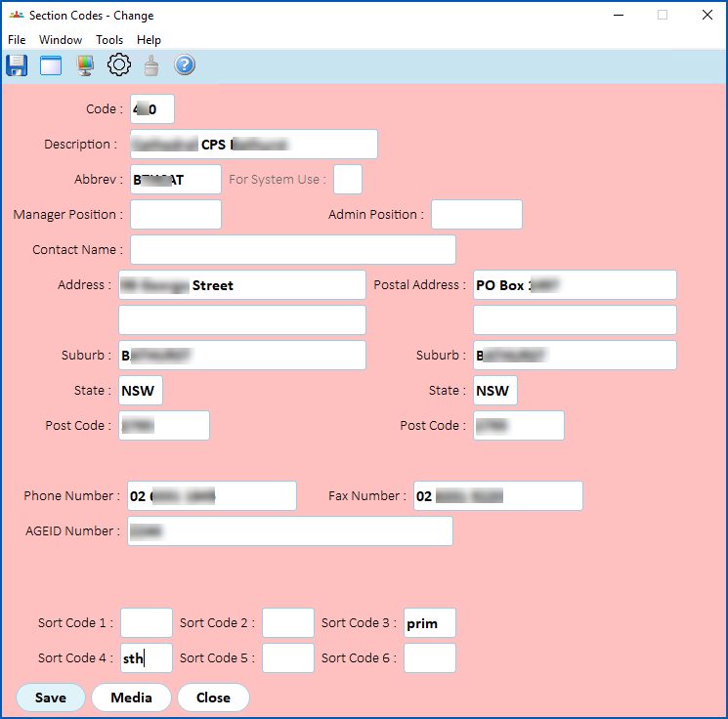Image resolution: width=728 pixels, height=719 pixels.
Task: Open help with the question mark icon
Action: click(185, 65)
